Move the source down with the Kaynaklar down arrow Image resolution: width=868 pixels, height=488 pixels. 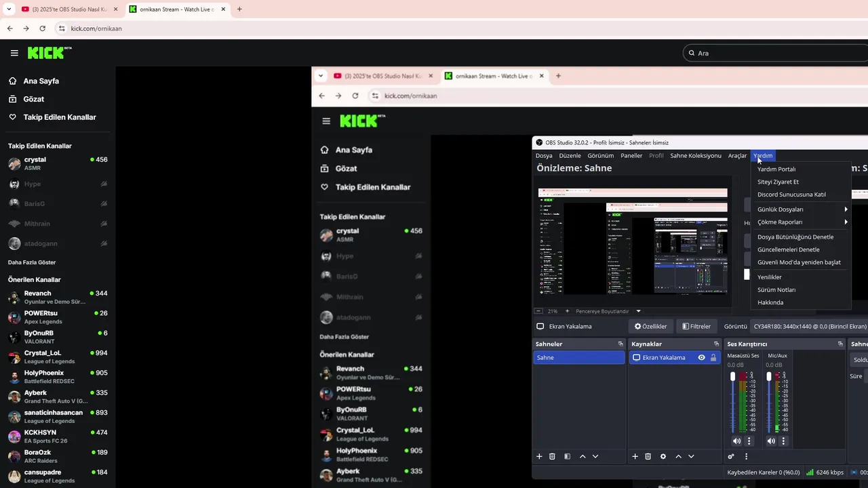(691, 457)
